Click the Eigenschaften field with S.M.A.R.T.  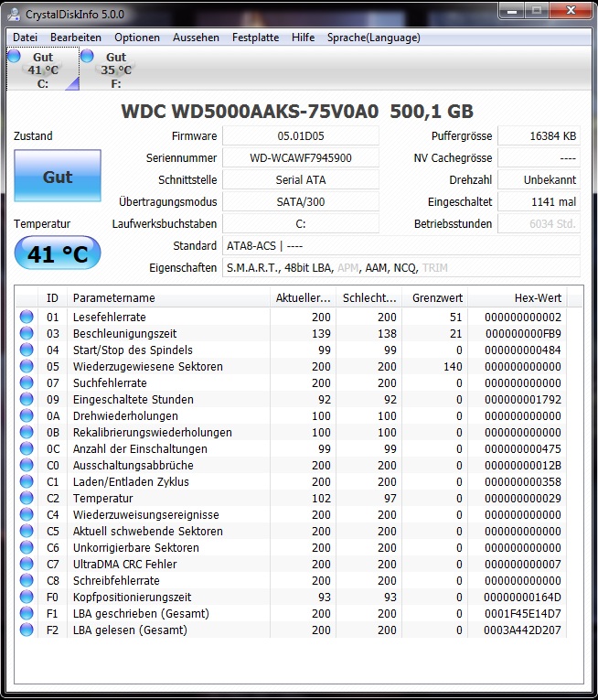[401, 267]
